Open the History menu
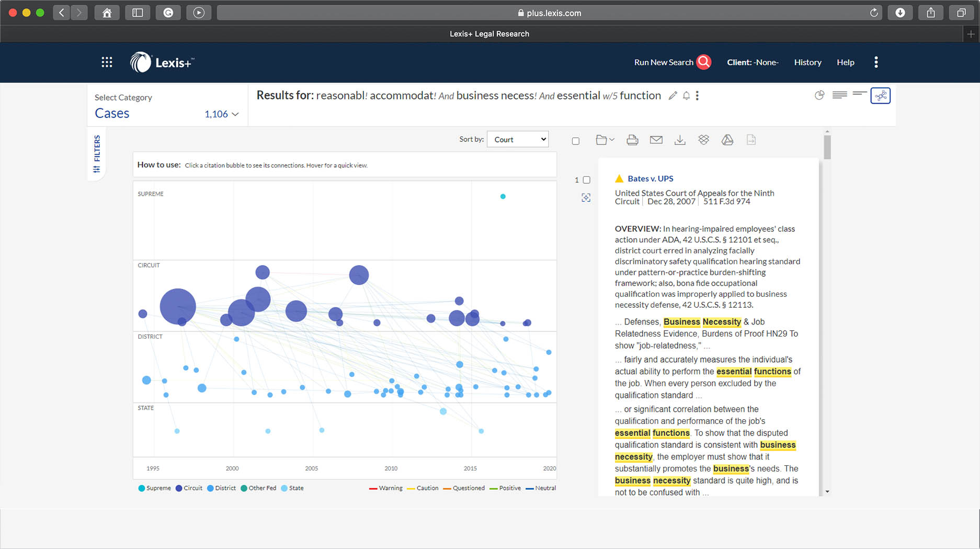This screenshot has height=549, width=980. pos(807,62)
